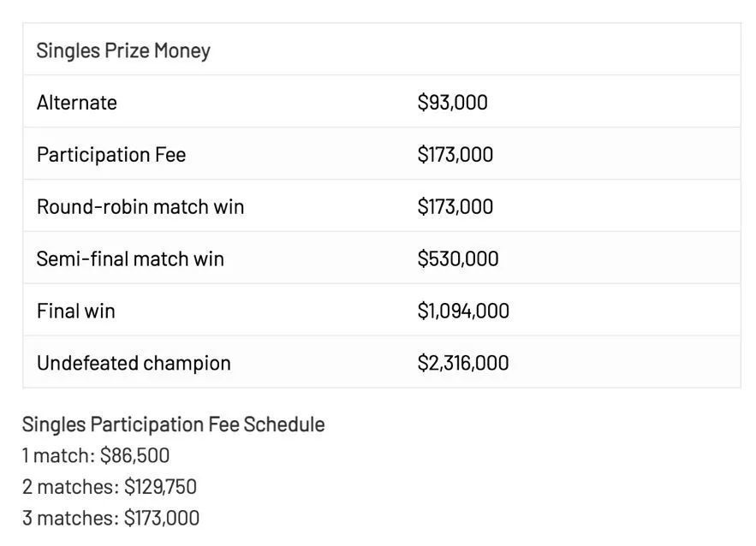
Task: Select the Alternate row label
Action: coord(77,103)
